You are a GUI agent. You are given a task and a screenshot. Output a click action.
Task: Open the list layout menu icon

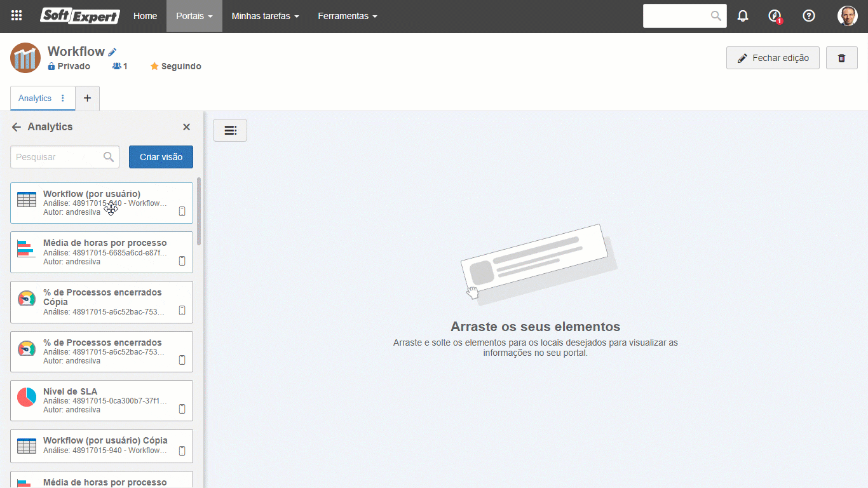pos(230,130)
